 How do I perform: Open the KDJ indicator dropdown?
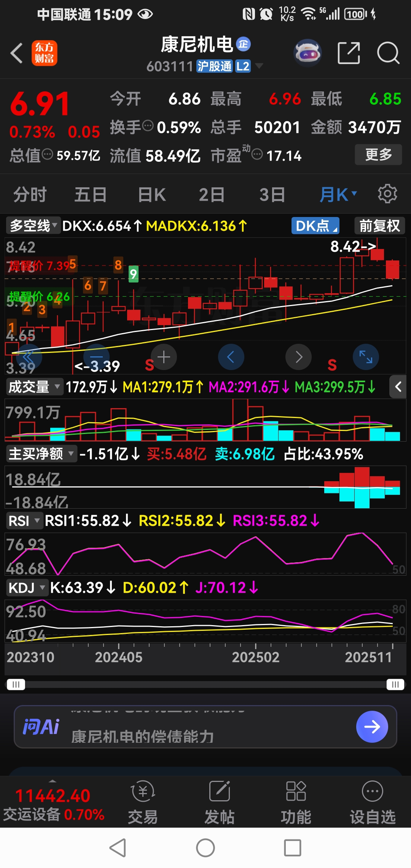(x=27, y=588)
